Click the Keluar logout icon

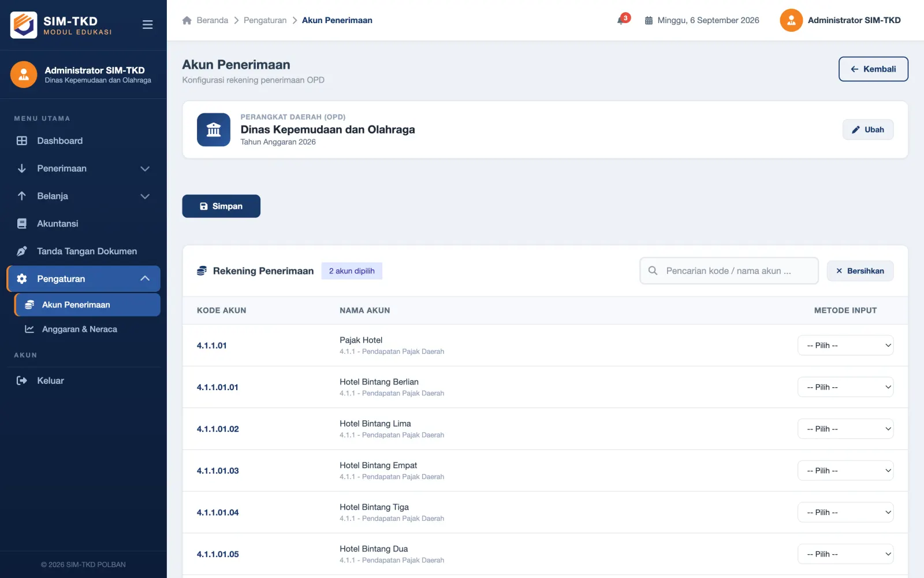[x=22, y=380]
